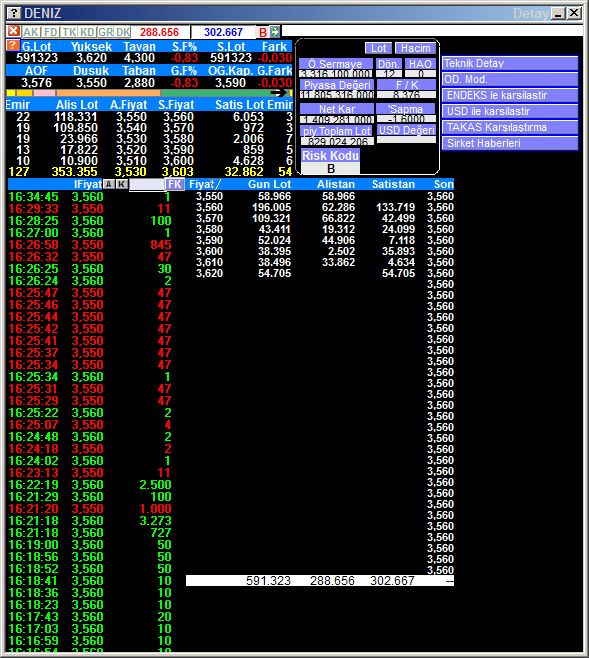Click the red X icon beside AK
The width and height of the screenshot is (589, 658).
click(13, 31)
